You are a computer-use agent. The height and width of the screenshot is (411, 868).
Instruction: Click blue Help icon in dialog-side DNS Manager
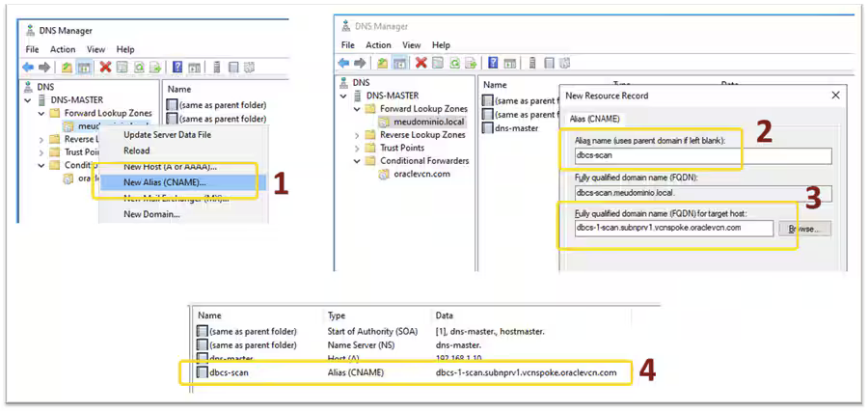(x=493, y=63)
